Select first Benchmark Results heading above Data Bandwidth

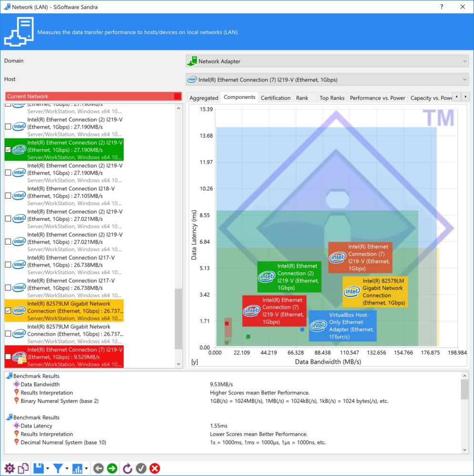pos(36,376)
